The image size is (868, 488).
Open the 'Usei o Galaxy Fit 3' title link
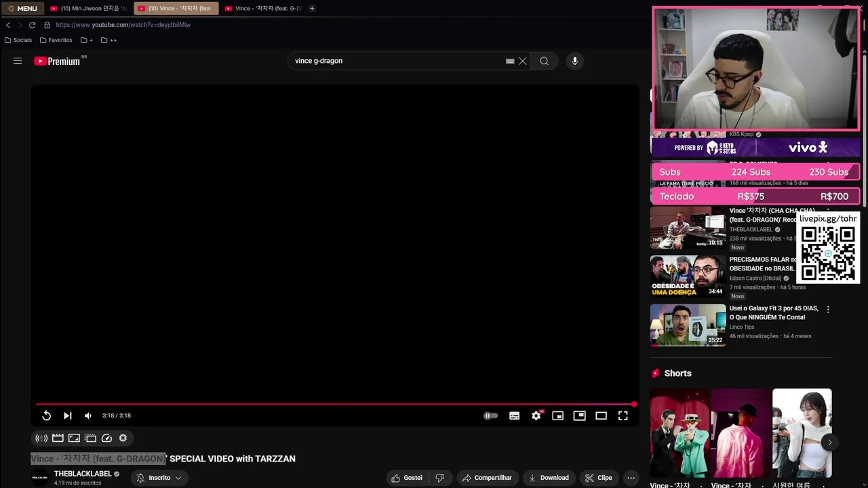tap(774, 312)
